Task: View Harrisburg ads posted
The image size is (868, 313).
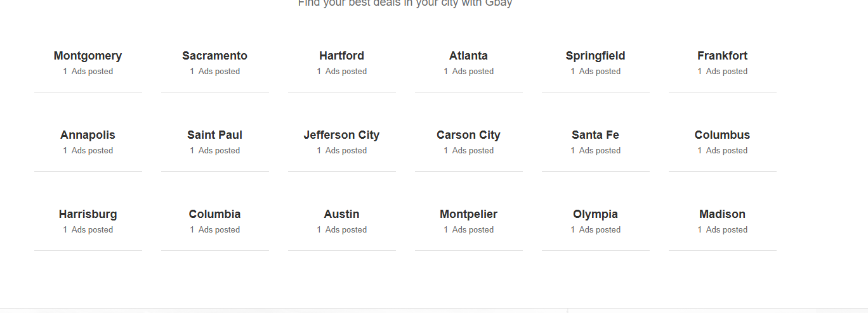Action: [88, 214]
